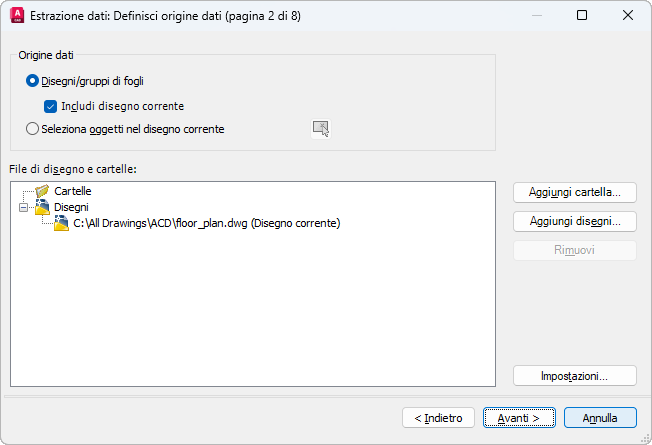
Task: Click the floor_plan.dwg drawing file icon
Action: pyautogui.click(x=61, y=223)
